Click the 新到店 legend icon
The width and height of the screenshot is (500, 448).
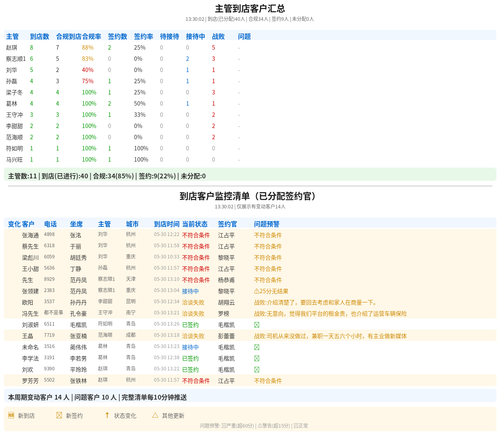(11, 415)
